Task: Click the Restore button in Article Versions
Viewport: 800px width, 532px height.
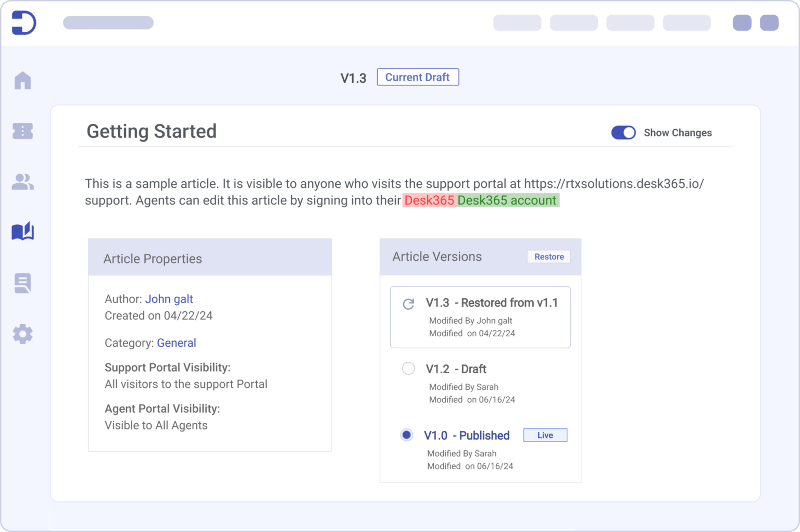Action: point(548,257)
